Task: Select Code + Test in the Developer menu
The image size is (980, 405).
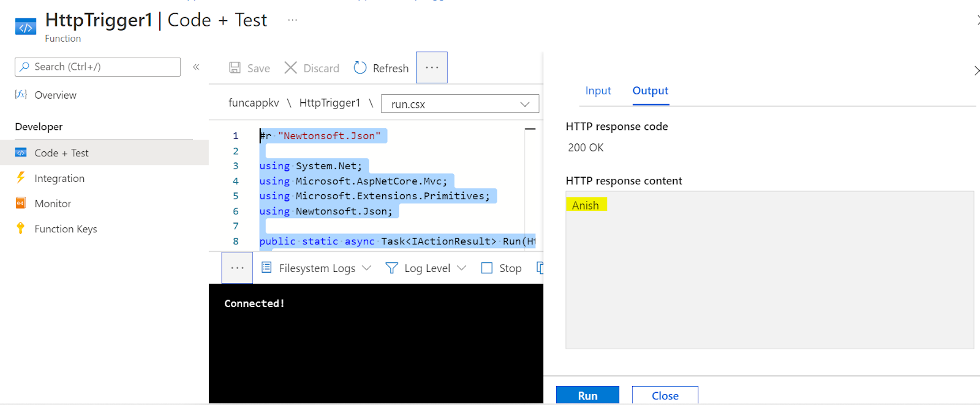Action: point(104,153)
